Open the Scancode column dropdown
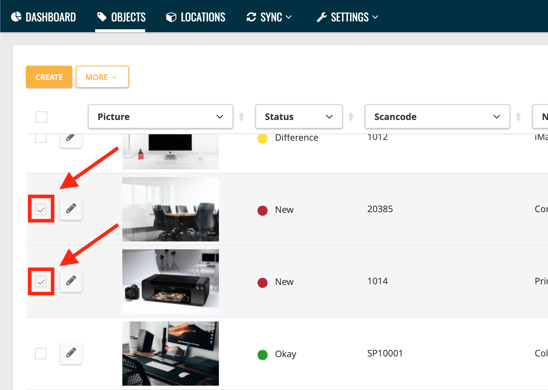Viewport: 548px width, 390px height. point(437,116)
